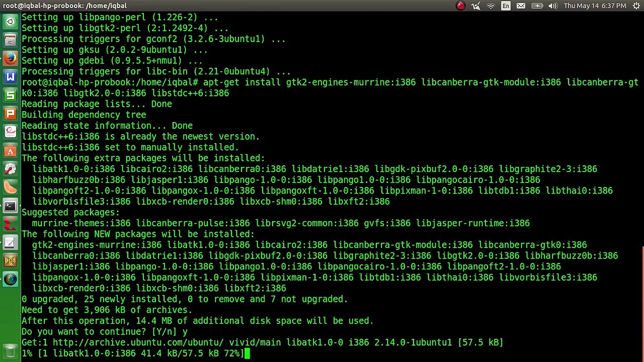Click the window title root@iqbal-hp-probook
This screenshot has height=362, width=644.
65,6
